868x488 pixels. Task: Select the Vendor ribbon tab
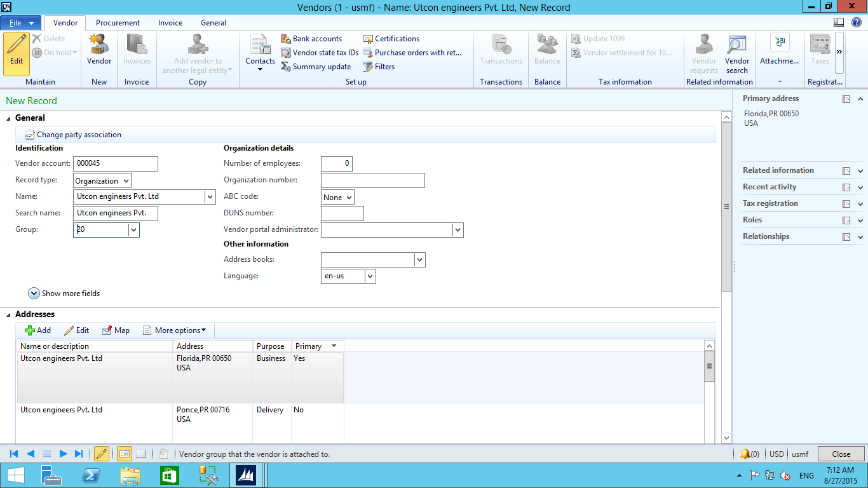(65, 23)
